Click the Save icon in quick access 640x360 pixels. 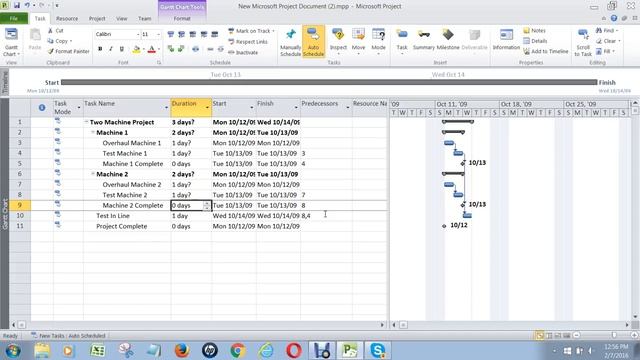coord(17,6)
